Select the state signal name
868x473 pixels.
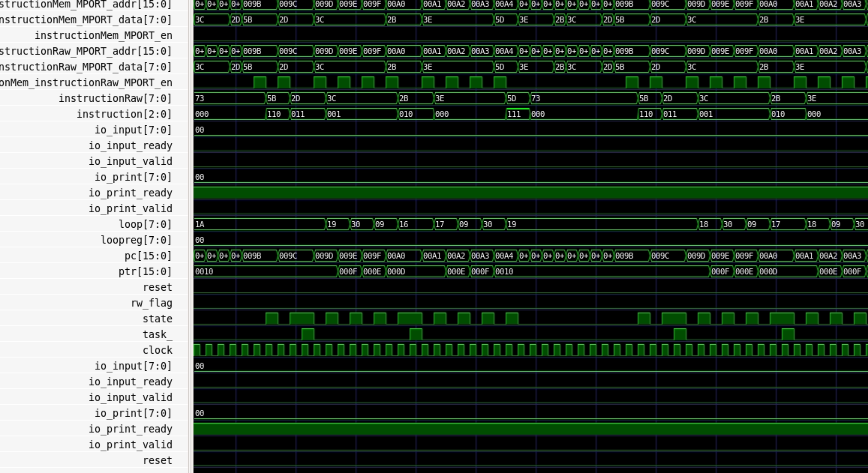click(x=157, y=319)
